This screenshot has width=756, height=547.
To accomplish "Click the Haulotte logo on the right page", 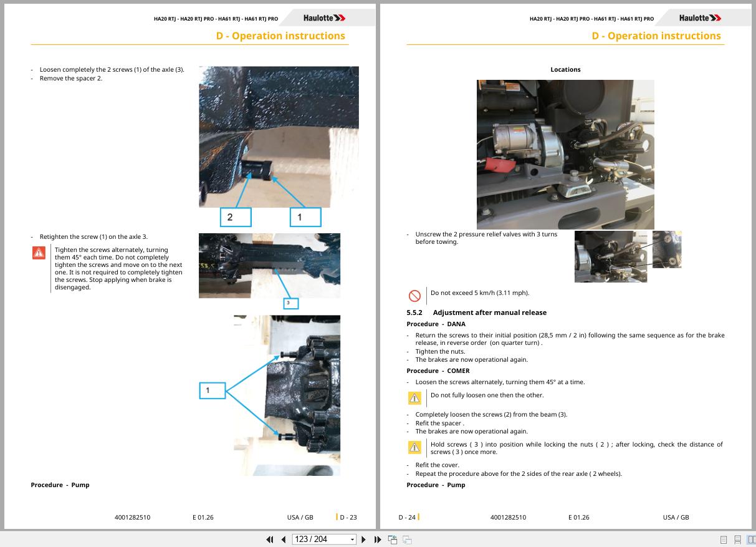I will (700, 18).
